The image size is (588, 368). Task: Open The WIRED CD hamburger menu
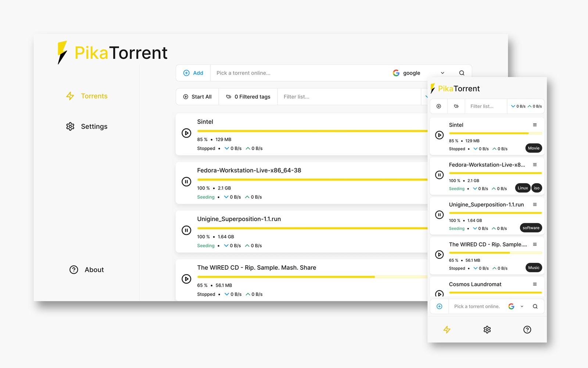[535, 244]
